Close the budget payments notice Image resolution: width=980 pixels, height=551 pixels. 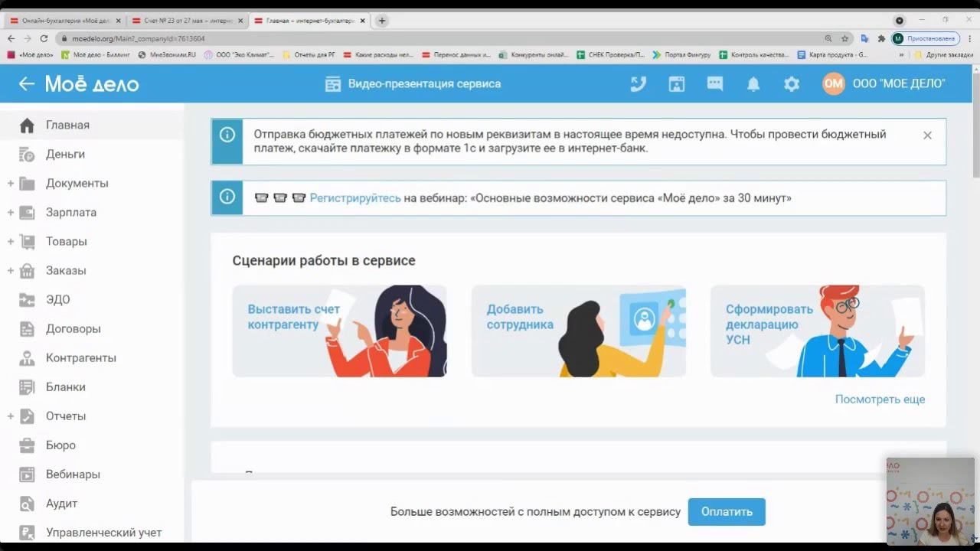pyautogui.click(x=927, y=135)
